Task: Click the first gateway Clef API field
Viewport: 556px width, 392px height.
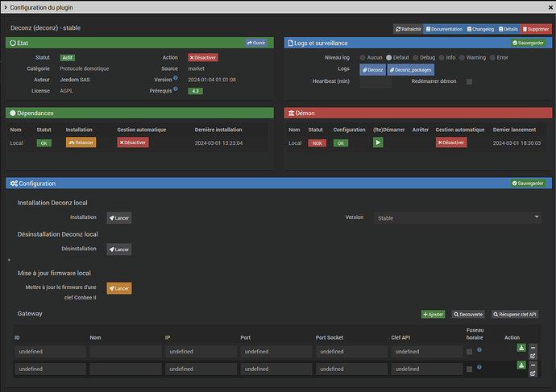Action: tap(427, 351)
